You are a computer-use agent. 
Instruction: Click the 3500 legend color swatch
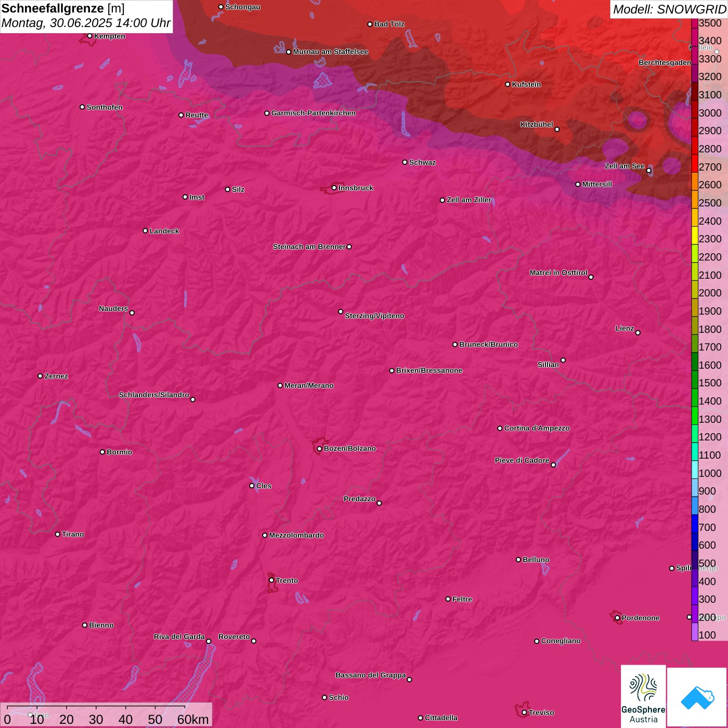695,23
